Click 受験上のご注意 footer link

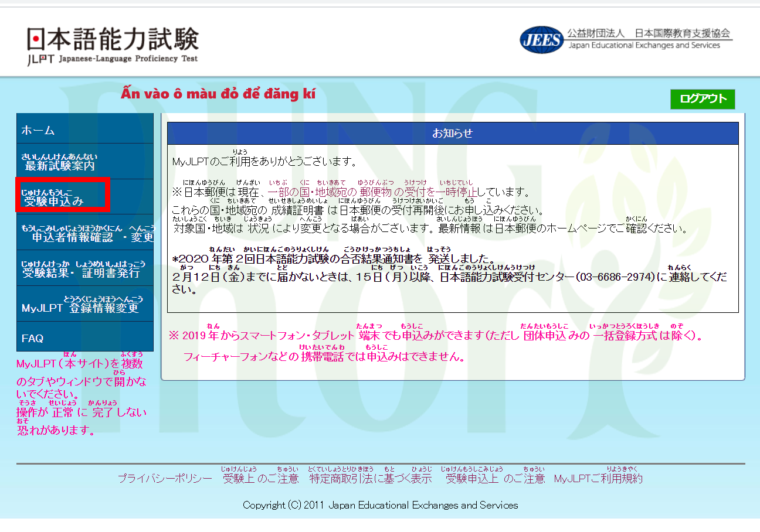point(261,479)
